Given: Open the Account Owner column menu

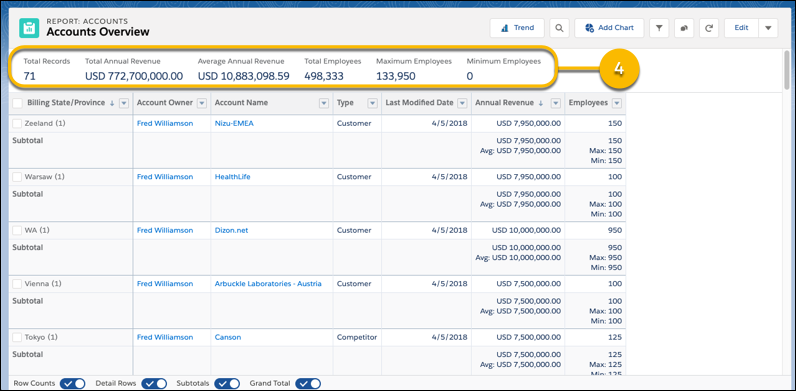Looking at the screenshot, I should pyautogui.click(x=202, y=103).
